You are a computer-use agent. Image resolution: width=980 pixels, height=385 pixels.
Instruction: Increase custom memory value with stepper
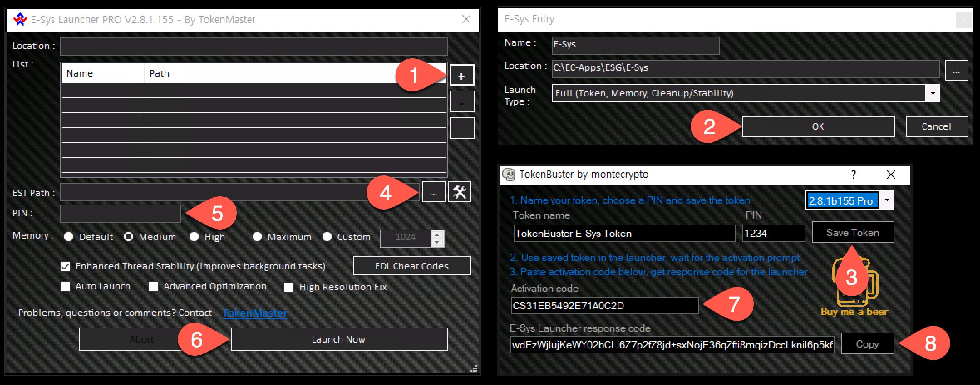[x=437, y=234]
